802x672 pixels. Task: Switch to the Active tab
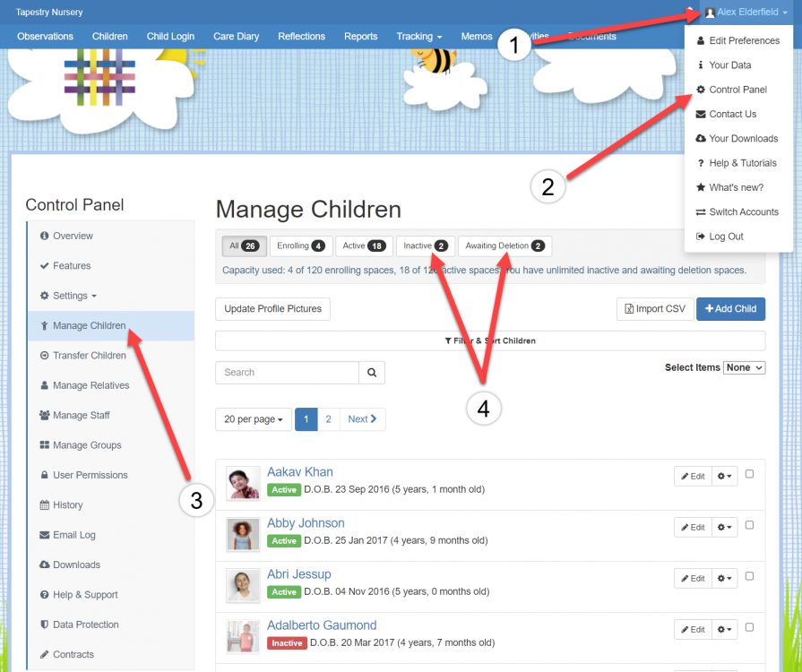pyautogui.click(x=364, y=246)
